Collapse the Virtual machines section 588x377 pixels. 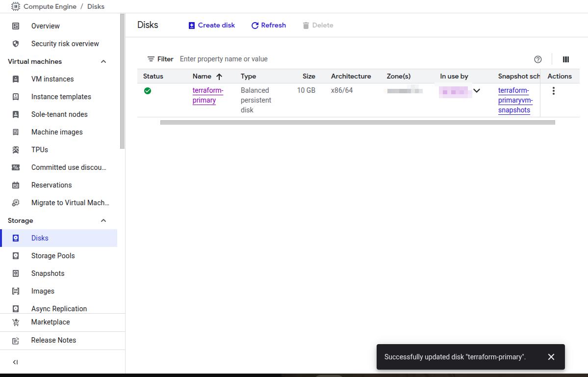[x=103, y=61]
